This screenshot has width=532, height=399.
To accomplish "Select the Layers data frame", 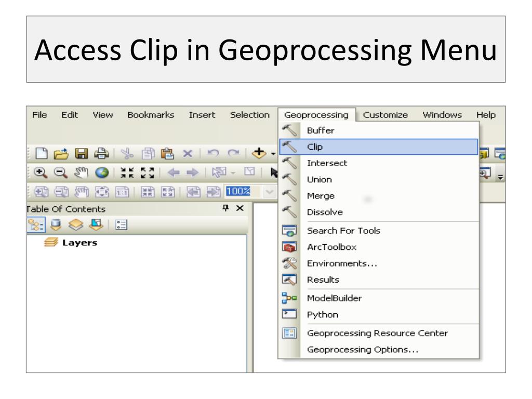I will [x=79, y=243].
